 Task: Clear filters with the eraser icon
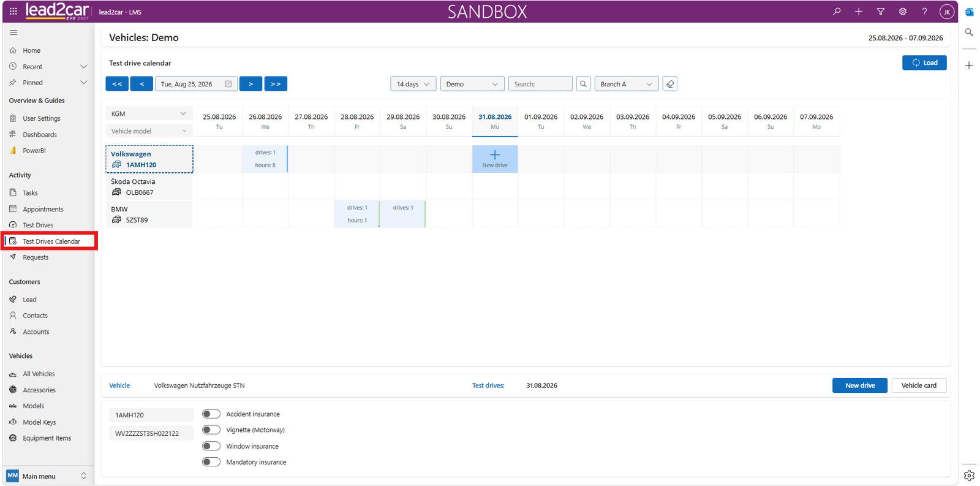coord(670,84)
